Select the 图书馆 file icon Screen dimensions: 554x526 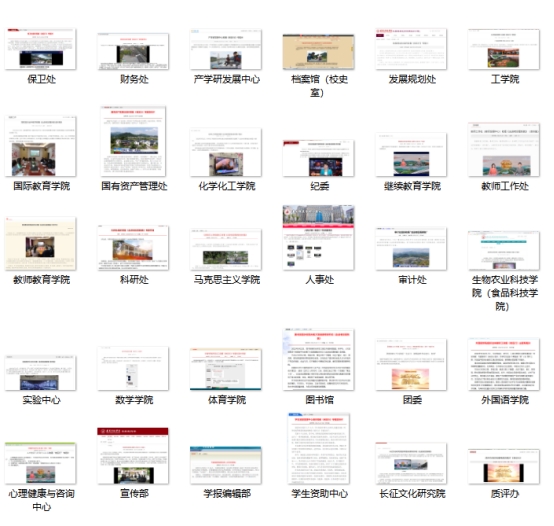tap(318, 359)
